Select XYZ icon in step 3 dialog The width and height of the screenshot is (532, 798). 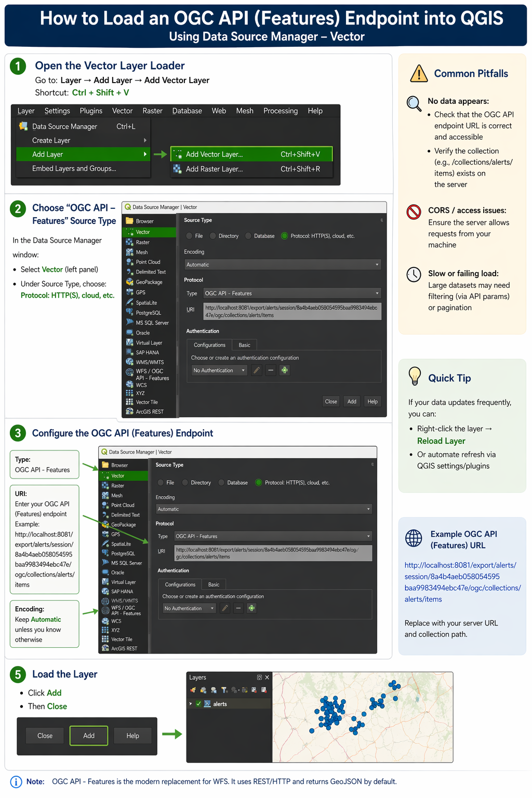tap(105, 630)
